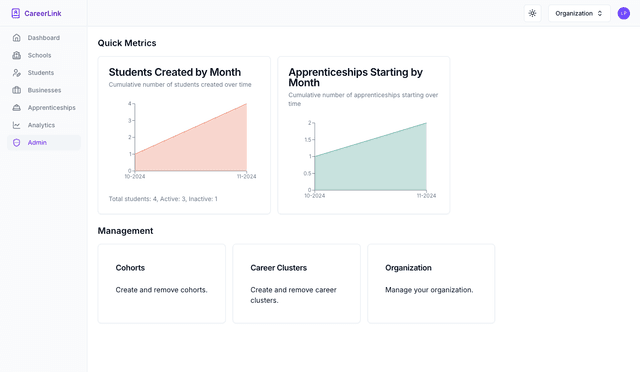This screenshot has height=372, width=640.
Task: Click the CareerLink brand text
Action: coord(43,13)
